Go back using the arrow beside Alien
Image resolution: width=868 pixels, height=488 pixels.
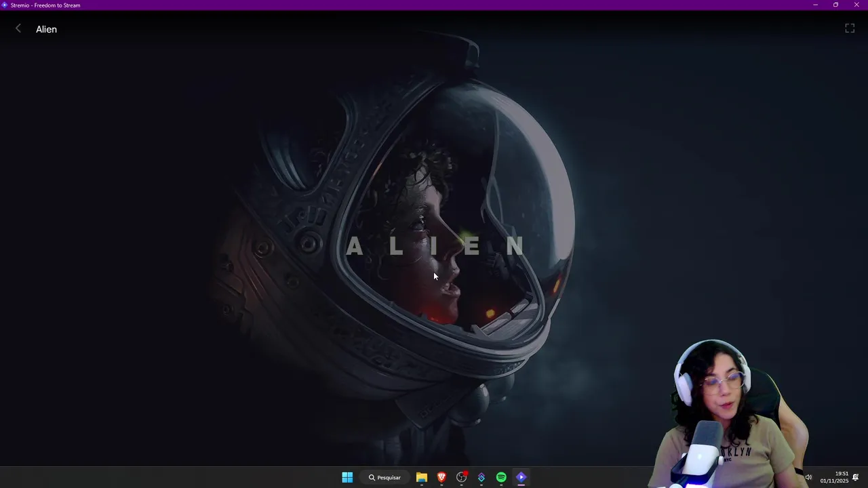tap(18, 28)
